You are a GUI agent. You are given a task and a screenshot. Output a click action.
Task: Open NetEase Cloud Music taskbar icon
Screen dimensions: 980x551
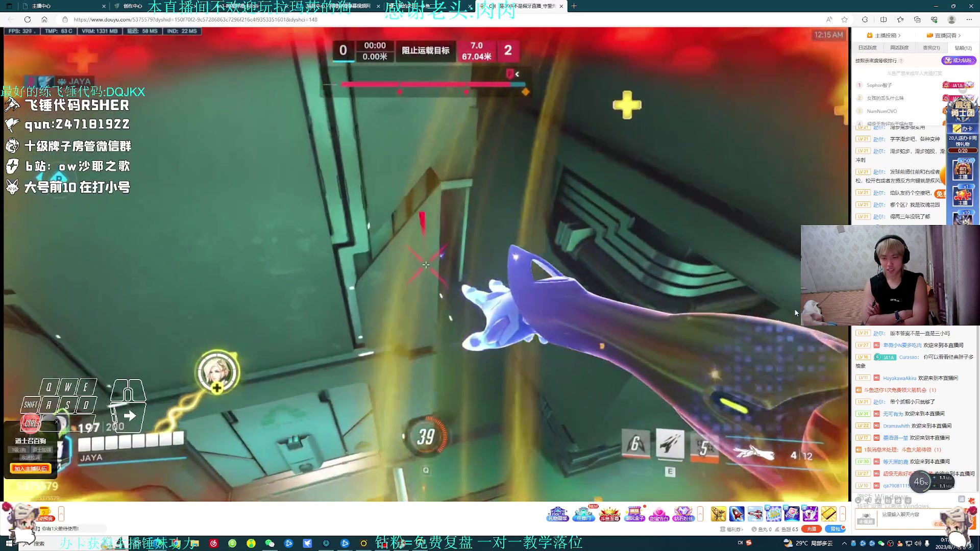click(213, 543)
